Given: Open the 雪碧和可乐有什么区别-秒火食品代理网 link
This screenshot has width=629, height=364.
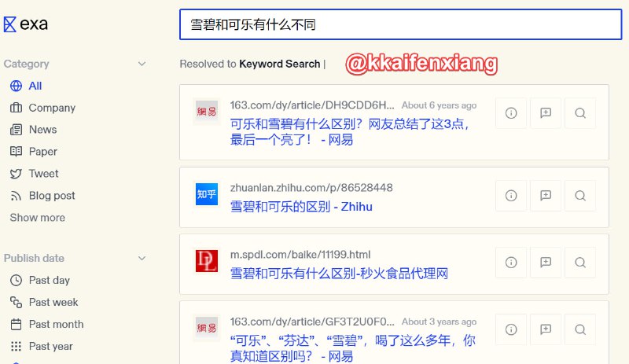Looking at the screenshot, I should [x=339, y=274].
